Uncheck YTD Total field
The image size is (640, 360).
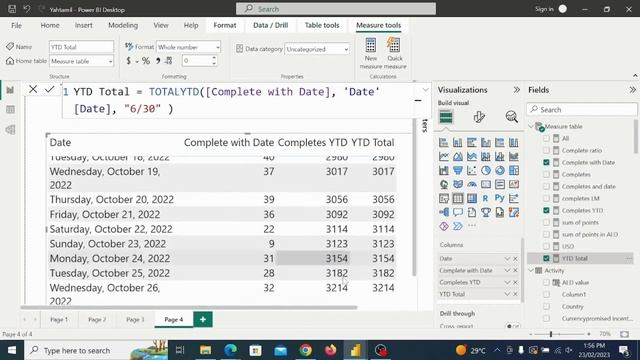[x=547, y=258]
